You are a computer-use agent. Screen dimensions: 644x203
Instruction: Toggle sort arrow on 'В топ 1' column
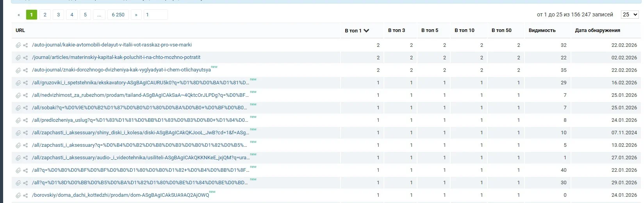click(x=366, y=30)
